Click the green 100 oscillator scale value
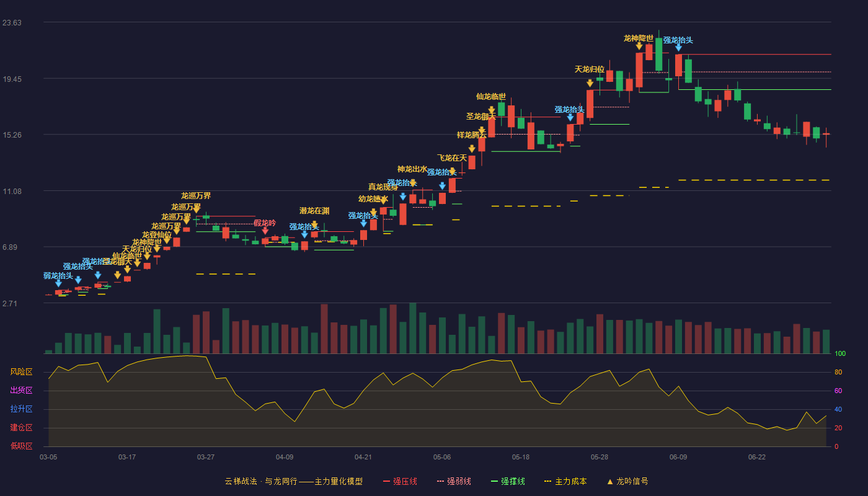 click(840, 354)
